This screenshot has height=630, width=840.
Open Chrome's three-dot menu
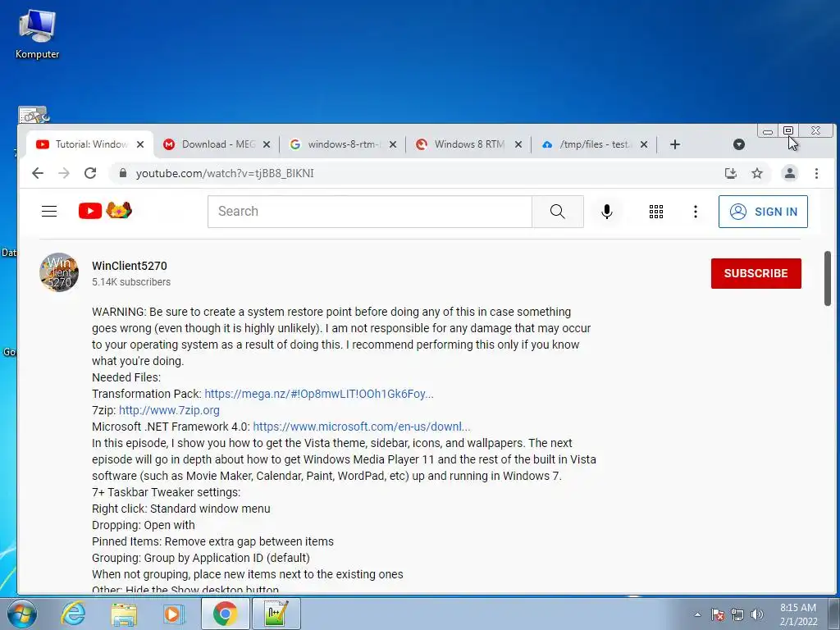coord(816,173)
